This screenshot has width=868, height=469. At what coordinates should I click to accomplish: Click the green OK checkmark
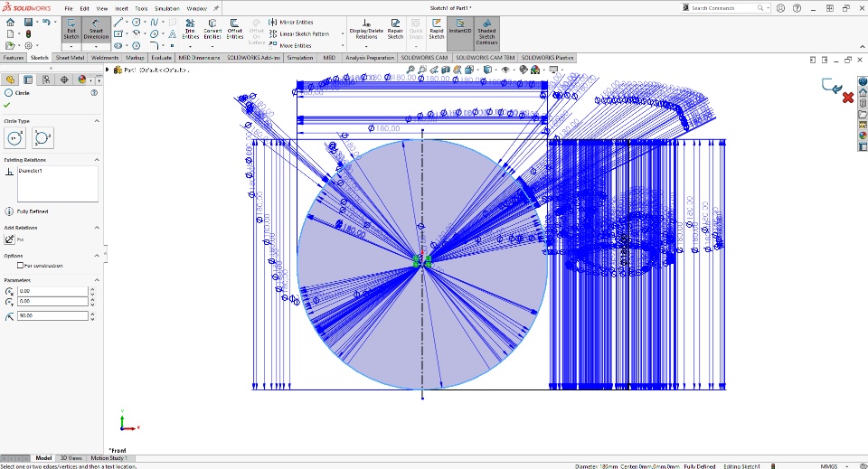6,105
